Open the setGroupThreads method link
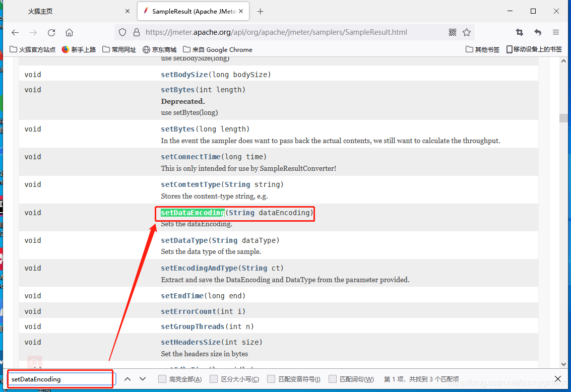This screenshot has height=392, width=571. coord(193,327)
